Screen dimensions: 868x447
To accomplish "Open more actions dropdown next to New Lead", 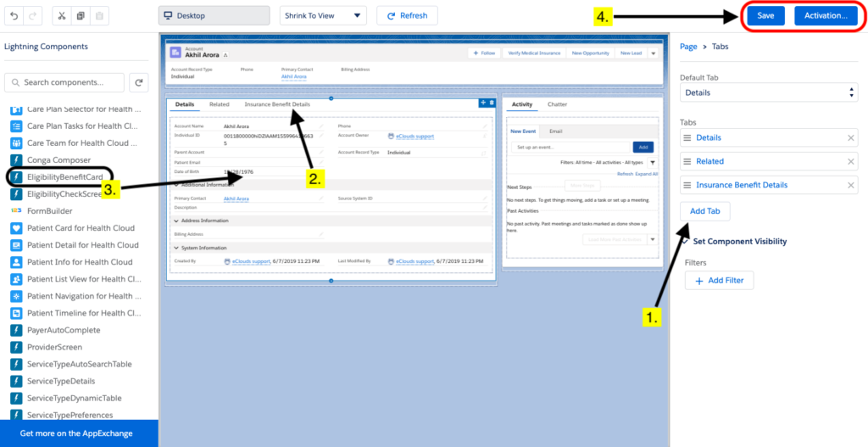I will point(652,53).
